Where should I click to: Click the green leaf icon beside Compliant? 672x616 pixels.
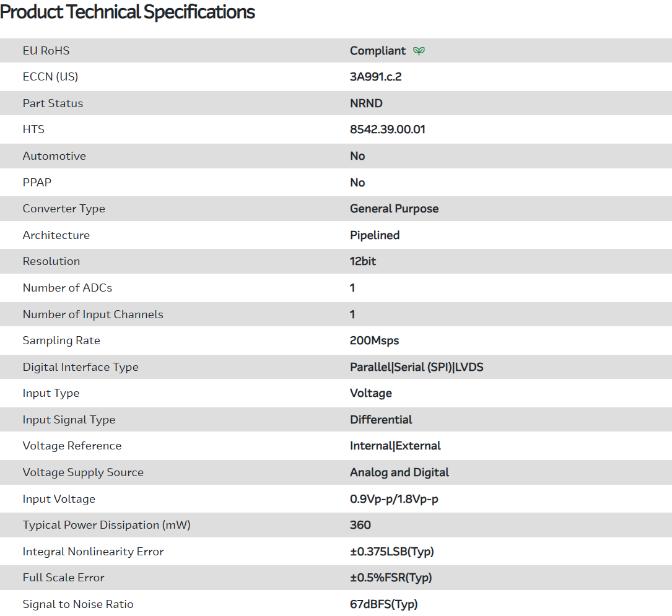point(419,51)
